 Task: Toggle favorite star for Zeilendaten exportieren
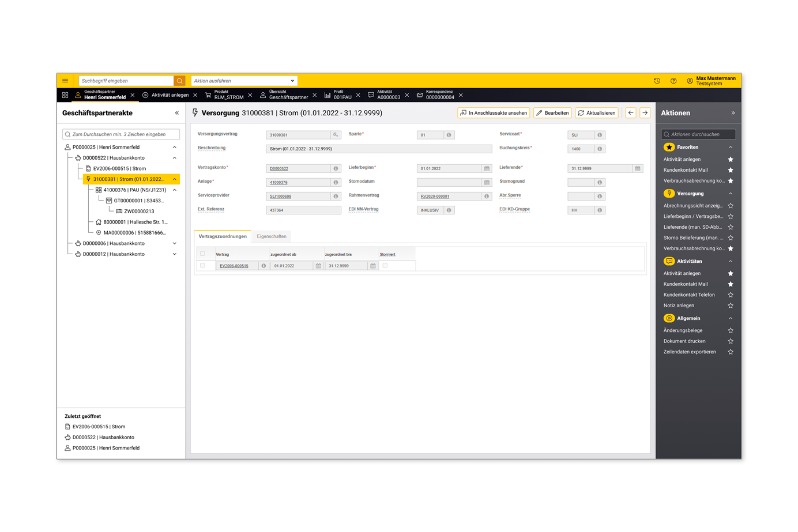[731, 352]
